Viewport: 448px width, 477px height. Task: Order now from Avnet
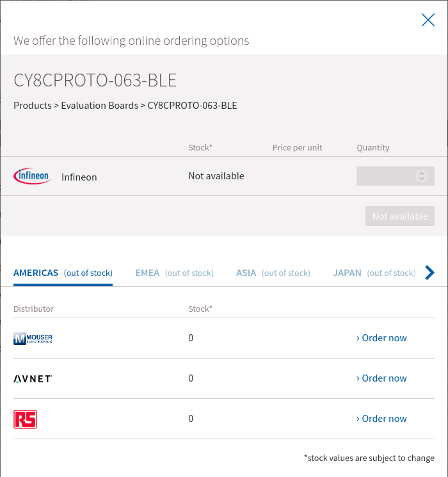pyautogui.click(x=381, y=378)
